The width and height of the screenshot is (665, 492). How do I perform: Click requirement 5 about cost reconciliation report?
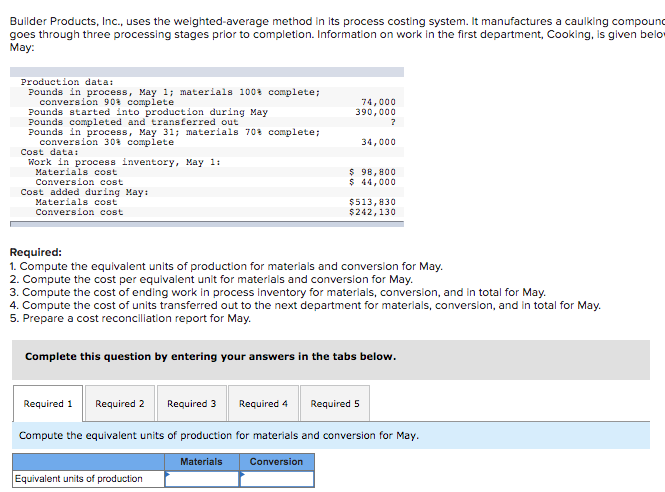click(x=130, y=319)
